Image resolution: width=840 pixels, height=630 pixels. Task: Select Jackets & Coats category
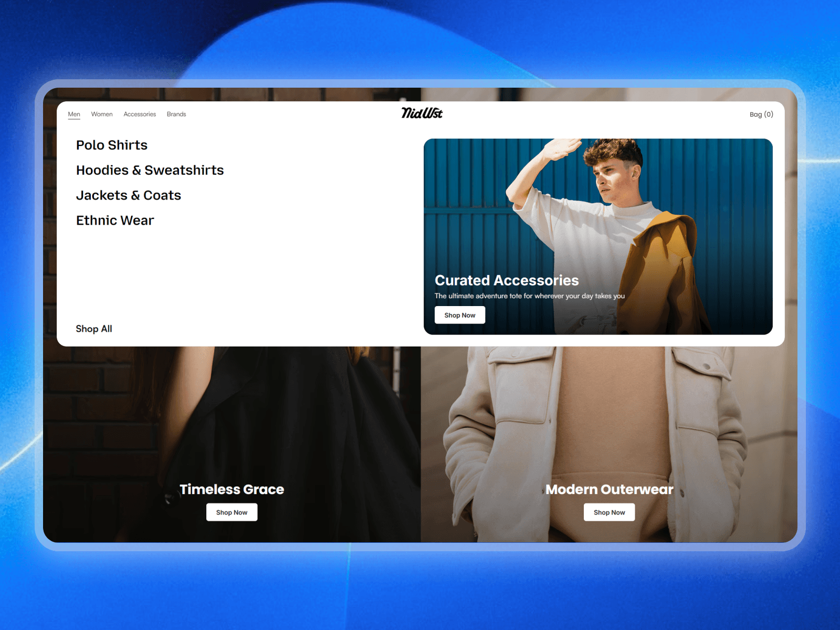point(129,195)
